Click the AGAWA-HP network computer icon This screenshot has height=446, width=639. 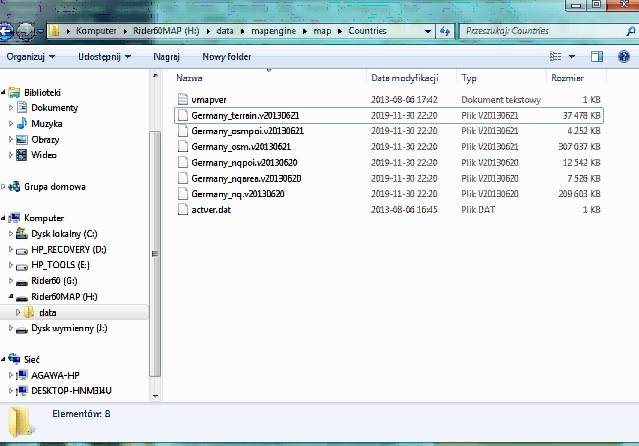click(22, 375)
